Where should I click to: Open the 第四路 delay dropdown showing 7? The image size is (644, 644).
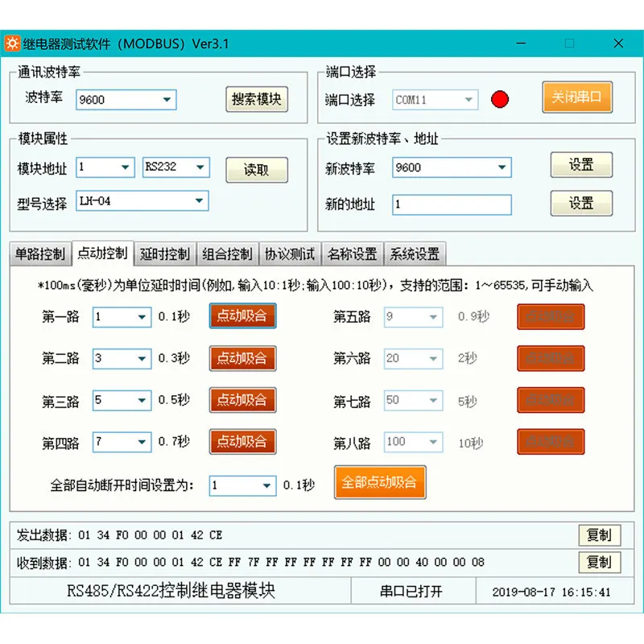(x=122, y=442)
